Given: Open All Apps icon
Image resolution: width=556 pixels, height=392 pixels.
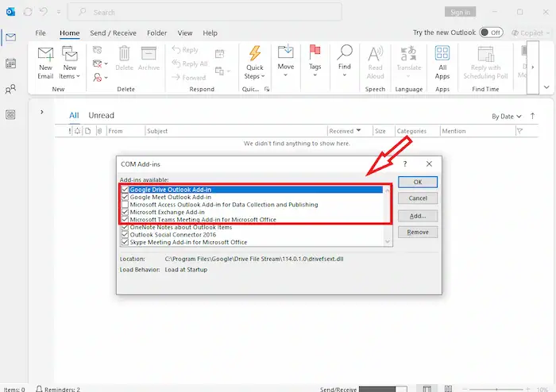Looking at the screenshot, I should click(442, 53).
